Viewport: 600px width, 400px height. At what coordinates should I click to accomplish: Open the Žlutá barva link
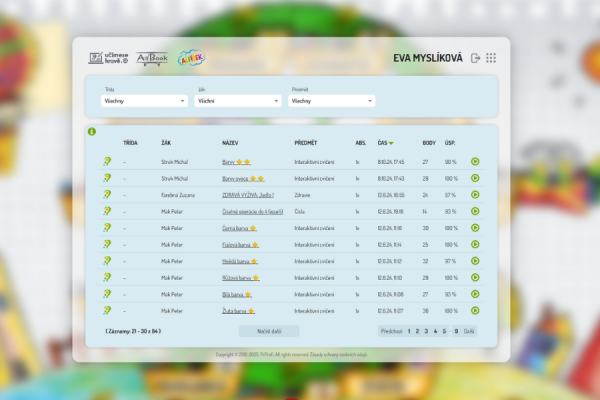pyautogui.click(x=238, y=311)
